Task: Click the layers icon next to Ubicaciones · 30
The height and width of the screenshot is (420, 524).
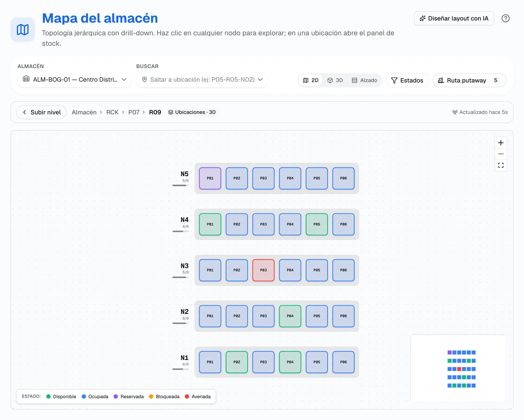Action: (x=171, y=112)
